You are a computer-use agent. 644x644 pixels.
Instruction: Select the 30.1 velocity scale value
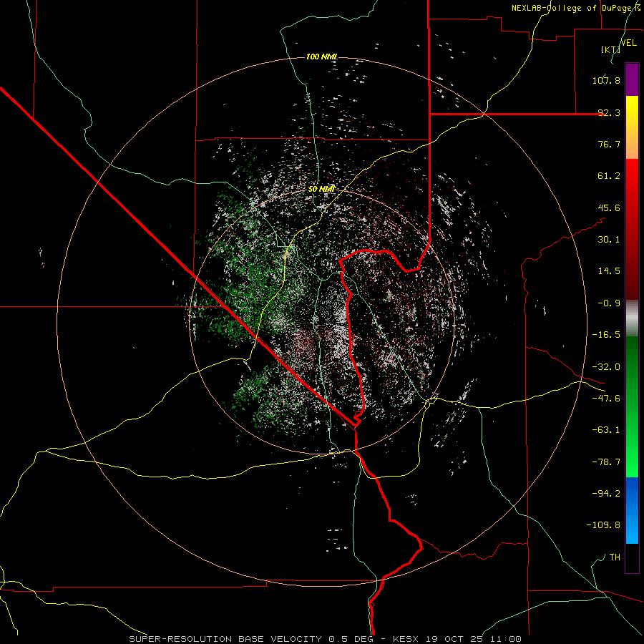609,240
